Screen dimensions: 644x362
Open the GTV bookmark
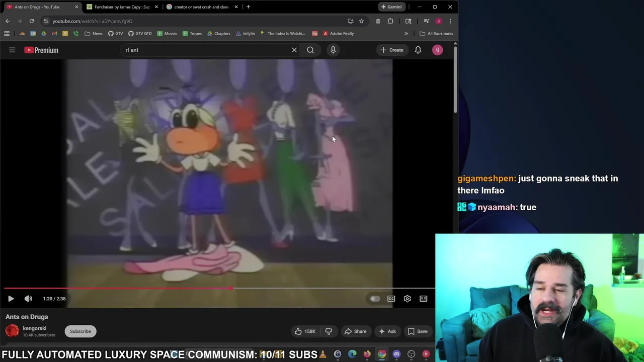[x=115, y=34]
